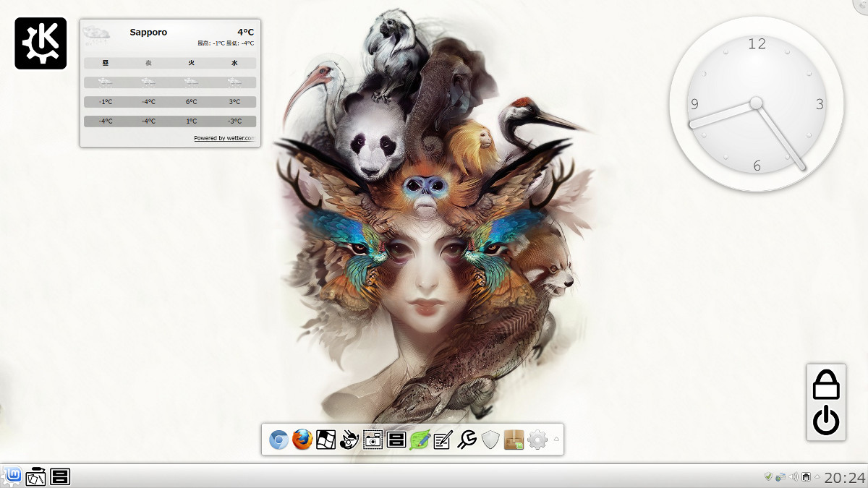Select the 昼 forecast column header

106,63
